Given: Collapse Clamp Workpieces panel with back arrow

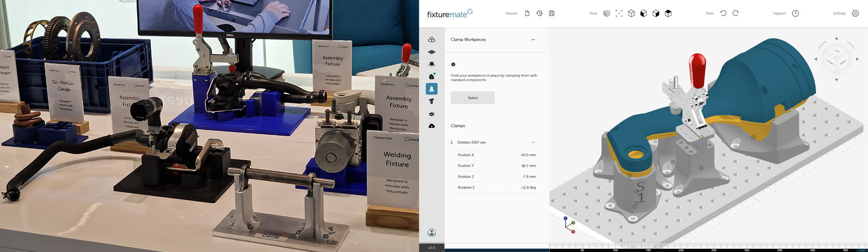Looking at the screenshot, I should point(533,40).
